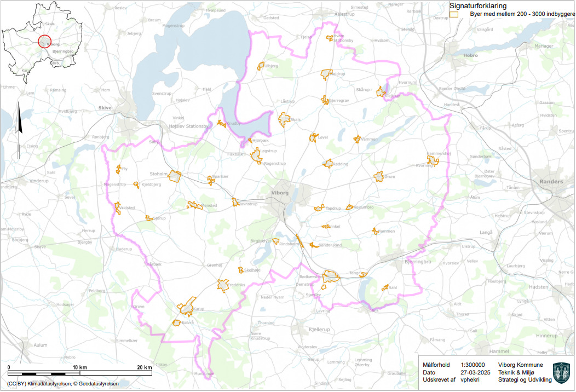Select the Skals town outline
This screenshot has width=576, height=392.
tap(284, 119)
